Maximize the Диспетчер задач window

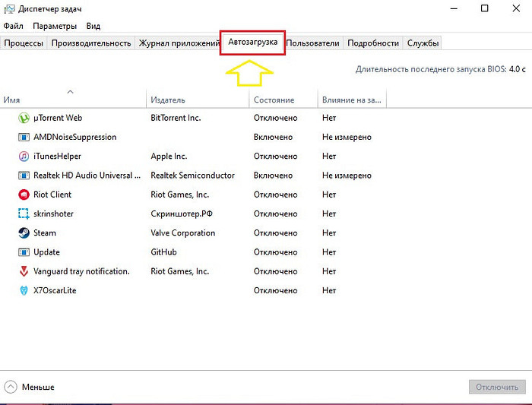(485, 8)
